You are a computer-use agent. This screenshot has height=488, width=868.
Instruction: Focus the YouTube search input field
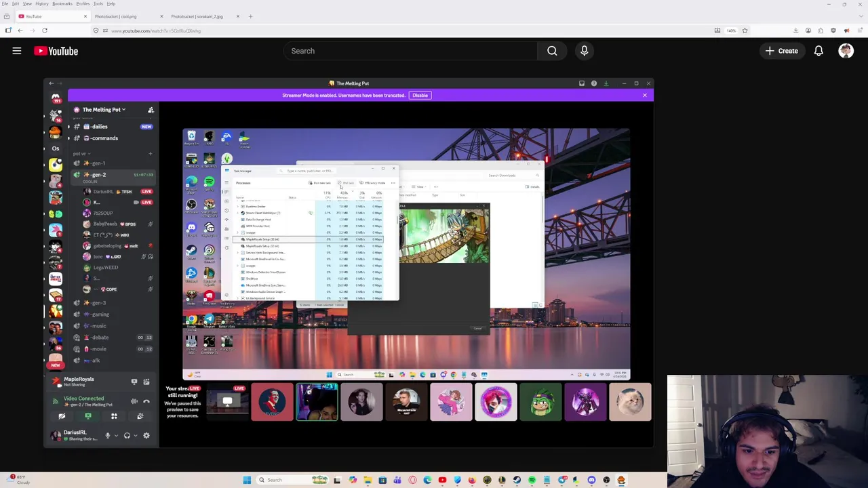410,51
